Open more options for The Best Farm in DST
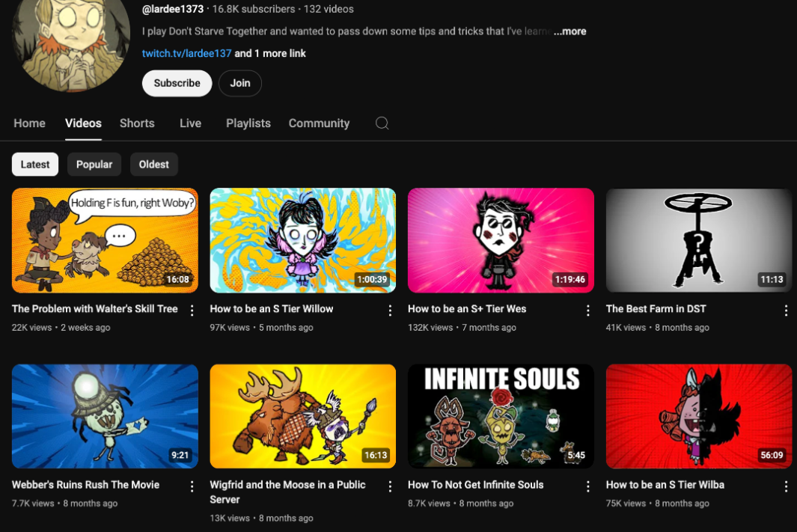This screenshot has width=797, height=532. pos(786,311)
